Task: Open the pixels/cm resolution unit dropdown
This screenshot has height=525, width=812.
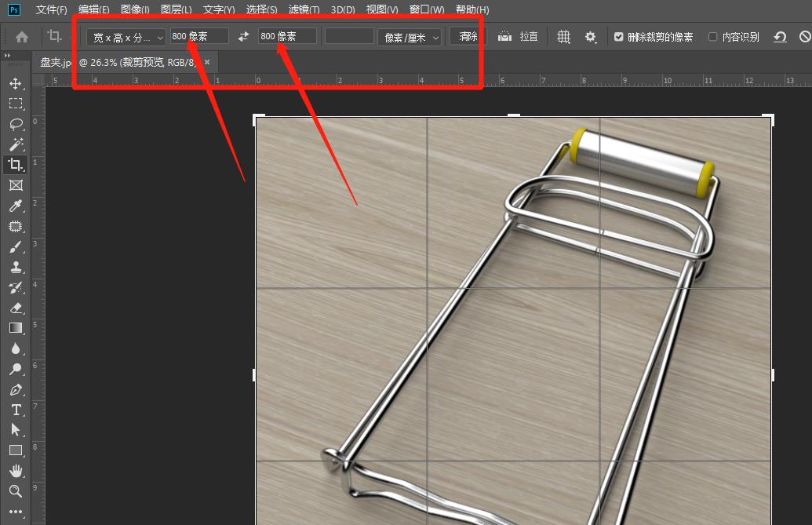Action: coord(410,38)
